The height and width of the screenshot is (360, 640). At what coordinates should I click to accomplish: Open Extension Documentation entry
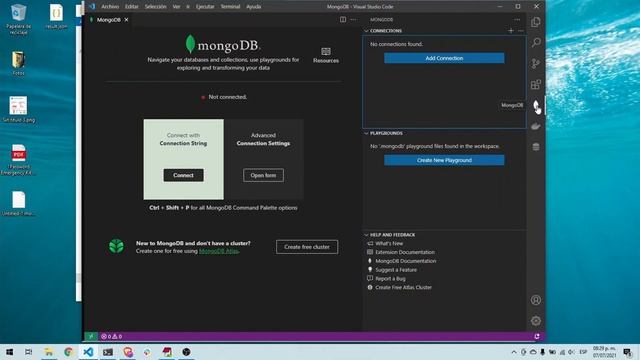(405, 252)
